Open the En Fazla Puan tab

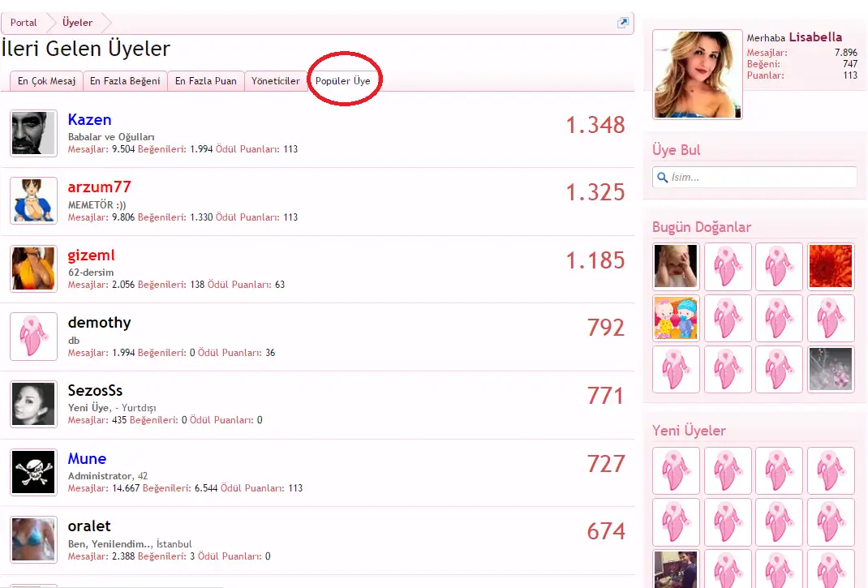point(206,81)
